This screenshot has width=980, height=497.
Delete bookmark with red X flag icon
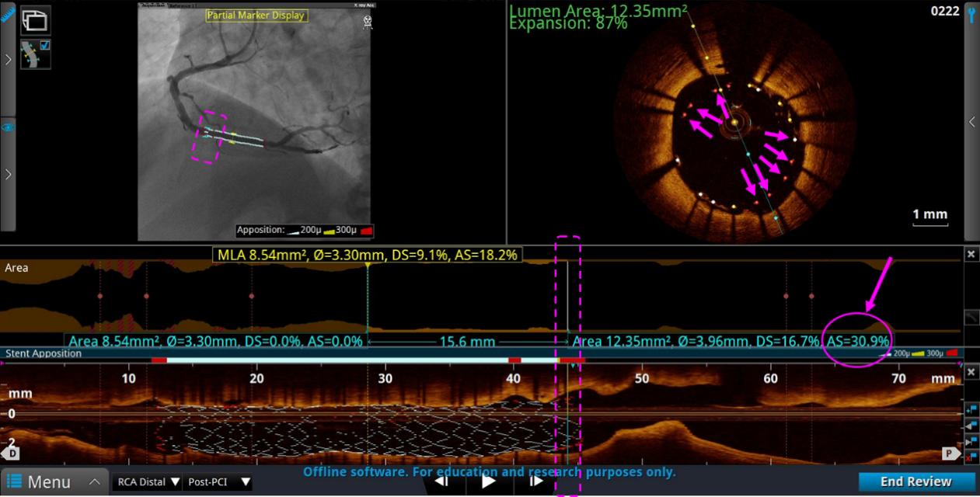pyautogui.click(x=971, y=457)
